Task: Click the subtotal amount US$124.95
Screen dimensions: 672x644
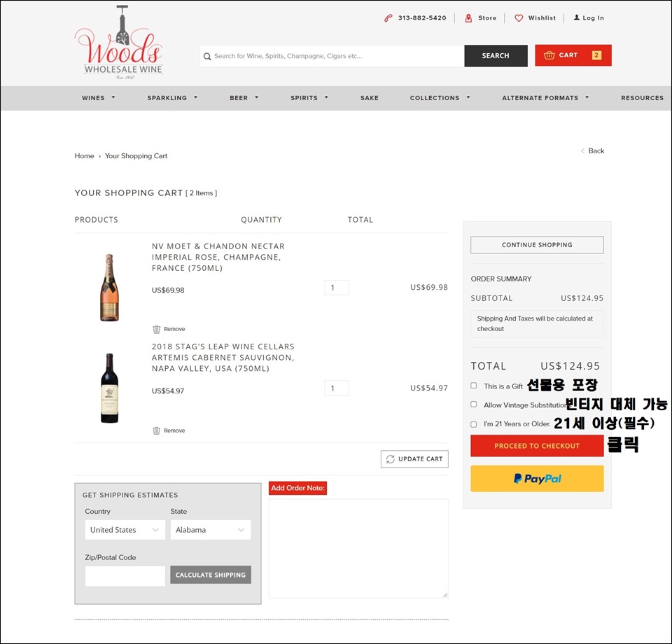Action: [x=582, y=298]
